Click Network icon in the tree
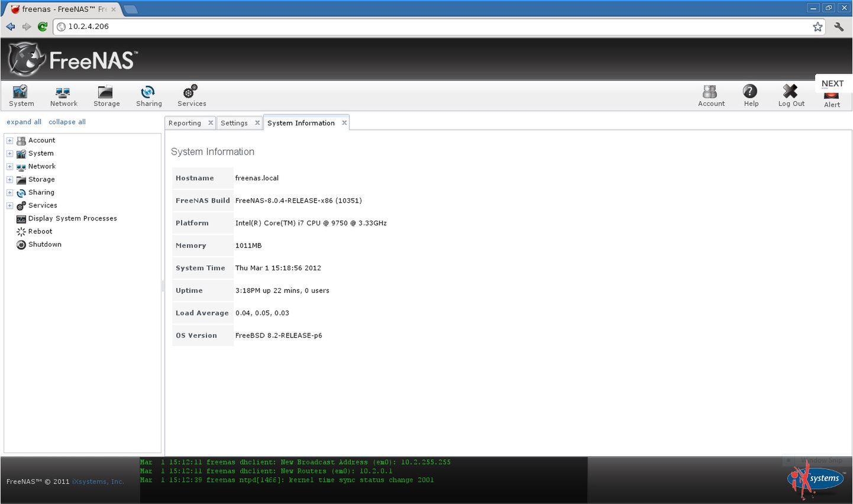The image size is (853, 504). pyautogui.click(x=21, y=167)
